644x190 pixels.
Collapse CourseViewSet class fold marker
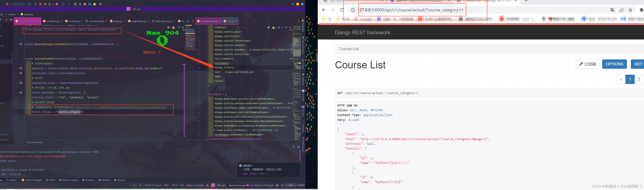coord(25,59)
